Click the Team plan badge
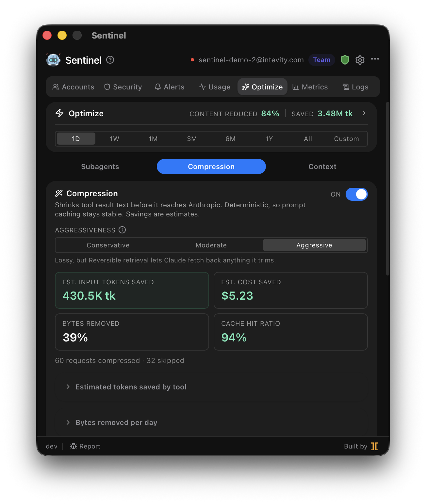426x504 pixels. click(322, 60)
